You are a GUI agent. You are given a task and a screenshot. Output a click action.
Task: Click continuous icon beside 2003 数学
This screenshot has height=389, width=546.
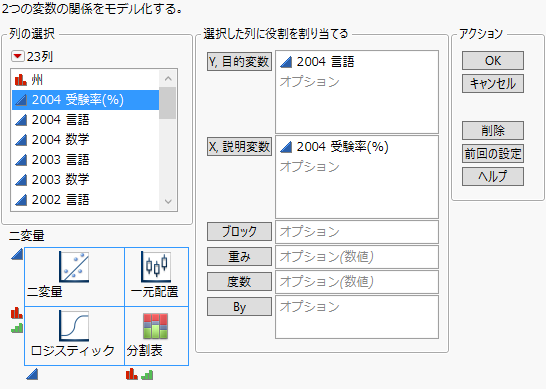pyautogui.click(x=21, y=180)
